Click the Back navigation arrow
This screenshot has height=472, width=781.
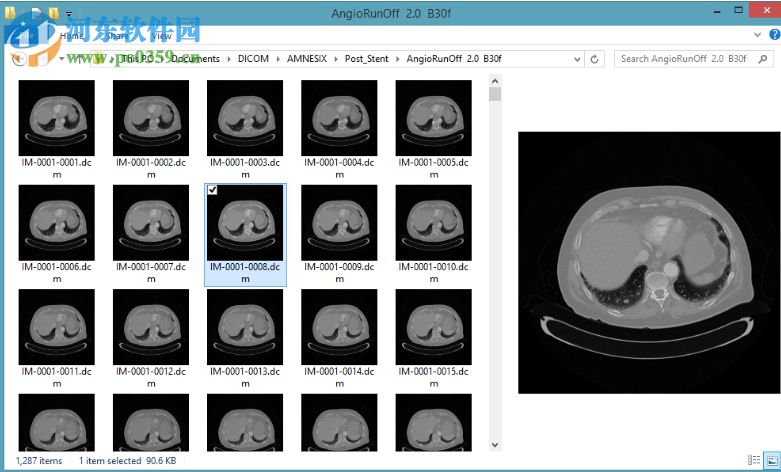point(19,59)
